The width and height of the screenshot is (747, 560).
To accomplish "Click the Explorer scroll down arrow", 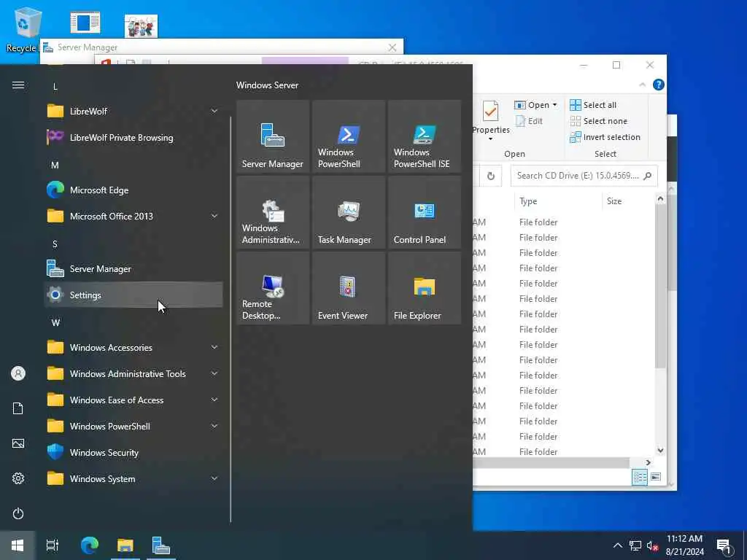I will (x=660, y=450).
